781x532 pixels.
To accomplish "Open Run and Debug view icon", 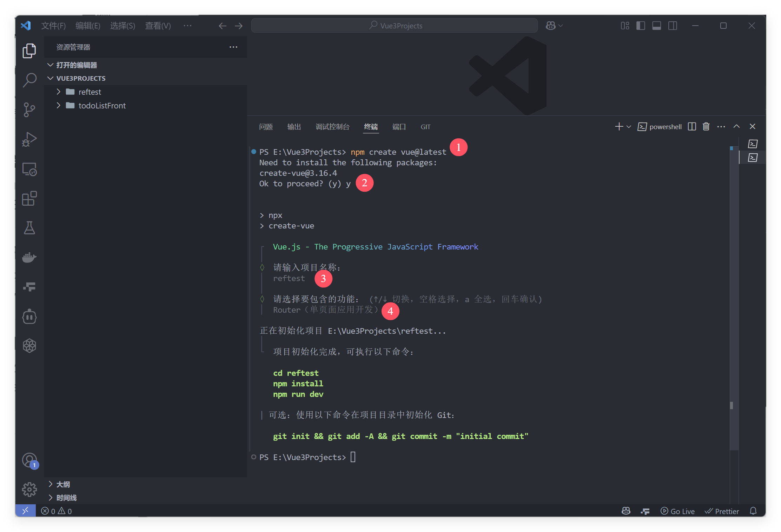I will click(x=29, y=139).
